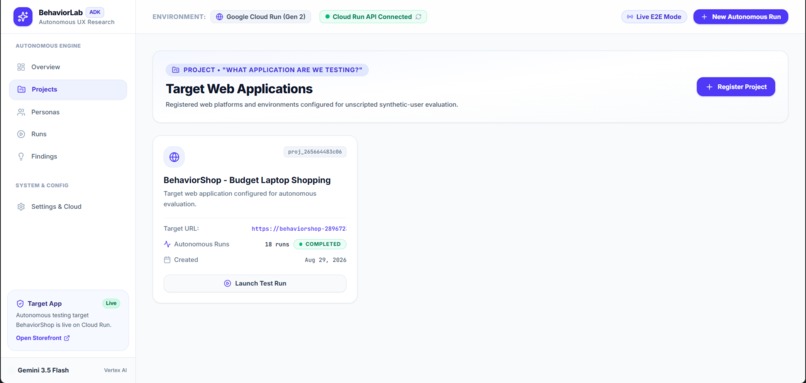Click the green connection status dot
Screen dimensions: 806x383
point(327,17)
